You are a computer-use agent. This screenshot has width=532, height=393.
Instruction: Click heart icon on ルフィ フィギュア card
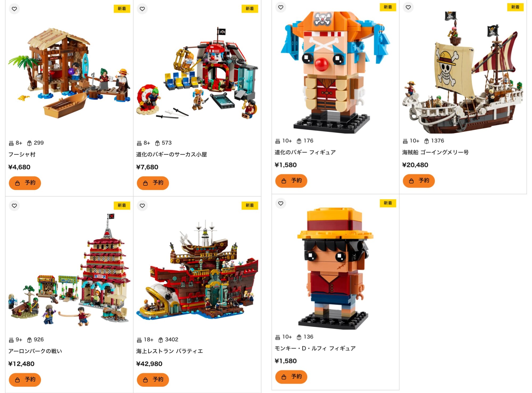(281, 203)
